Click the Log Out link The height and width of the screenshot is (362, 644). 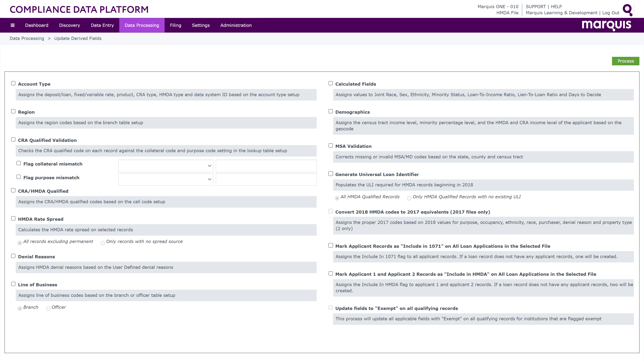[x=611, y=13]
